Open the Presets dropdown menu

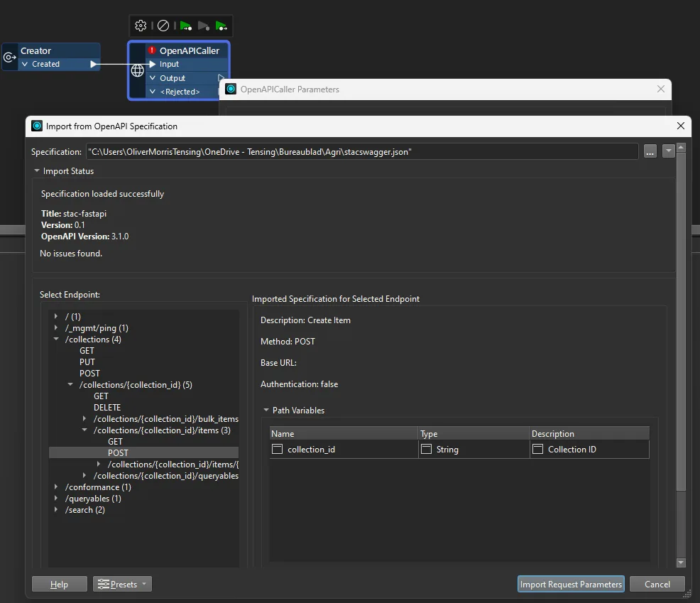(x=123, y=584)
